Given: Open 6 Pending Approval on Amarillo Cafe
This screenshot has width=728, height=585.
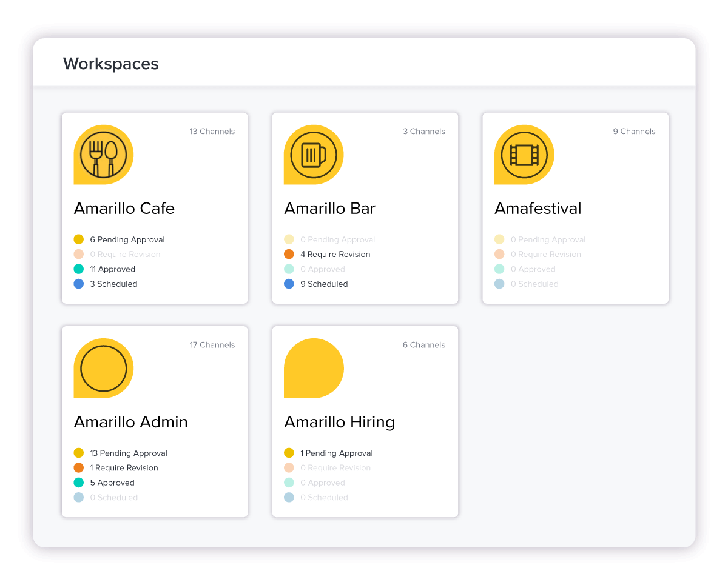Looking at the screenshot, I should pyautogui.click(x=127, y=239).
